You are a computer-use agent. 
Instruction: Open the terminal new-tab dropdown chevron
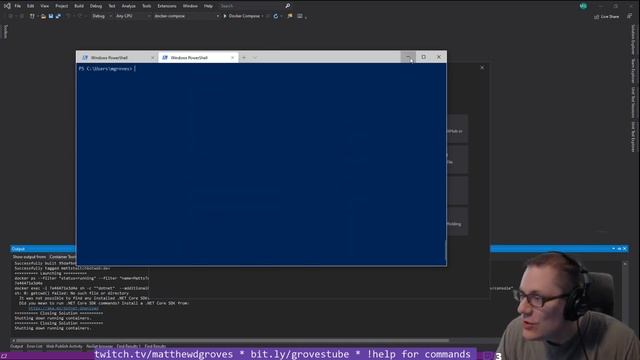click(255, 58)
